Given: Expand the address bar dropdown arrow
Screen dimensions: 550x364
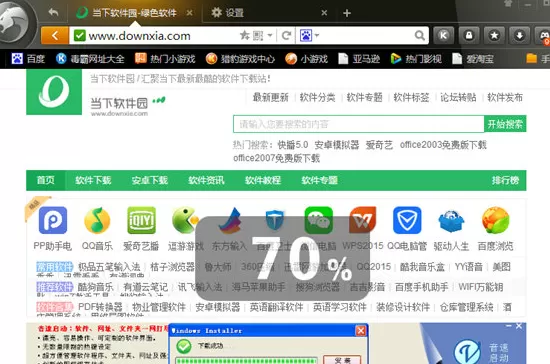Looking at the screenshot, I should pyautogui.click(x=270, y=35).
